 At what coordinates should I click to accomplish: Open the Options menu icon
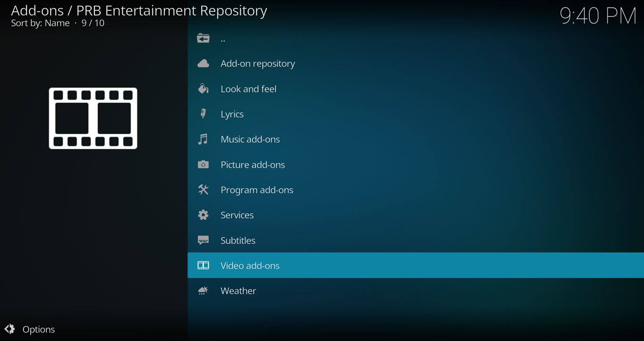coord(9,329)
